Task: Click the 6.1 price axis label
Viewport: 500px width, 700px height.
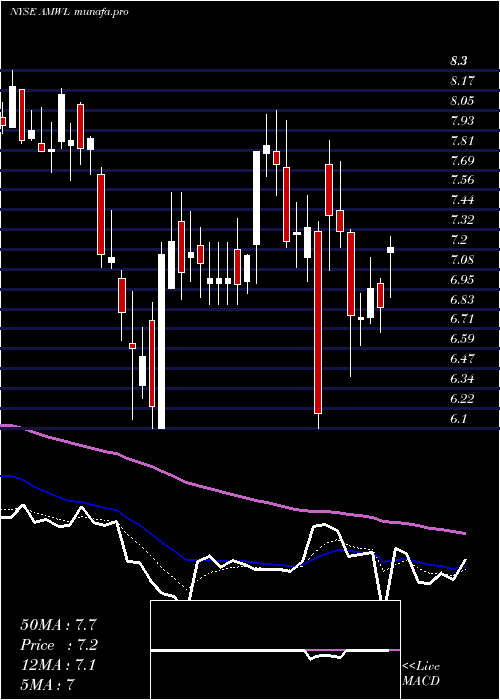Action: point(458,418)
